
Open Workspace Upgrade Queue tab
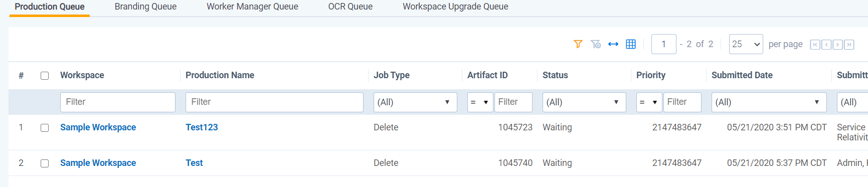point(455,7)
